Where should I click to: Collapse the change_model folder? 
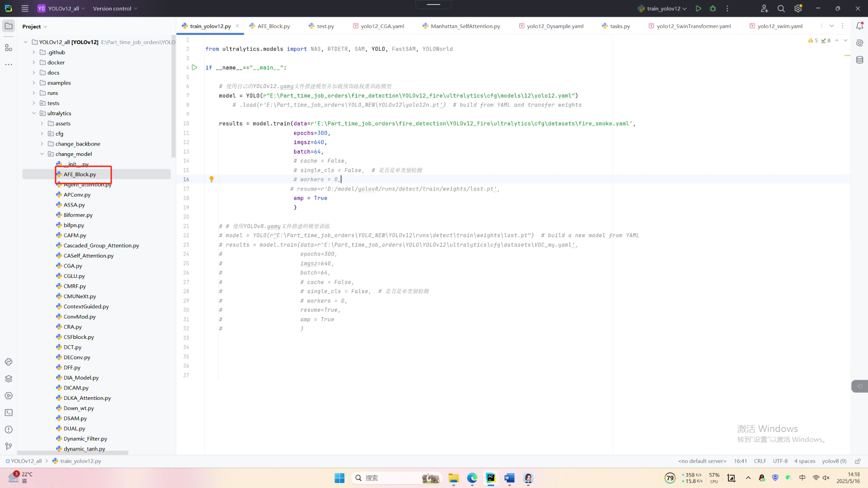point(42,154)
